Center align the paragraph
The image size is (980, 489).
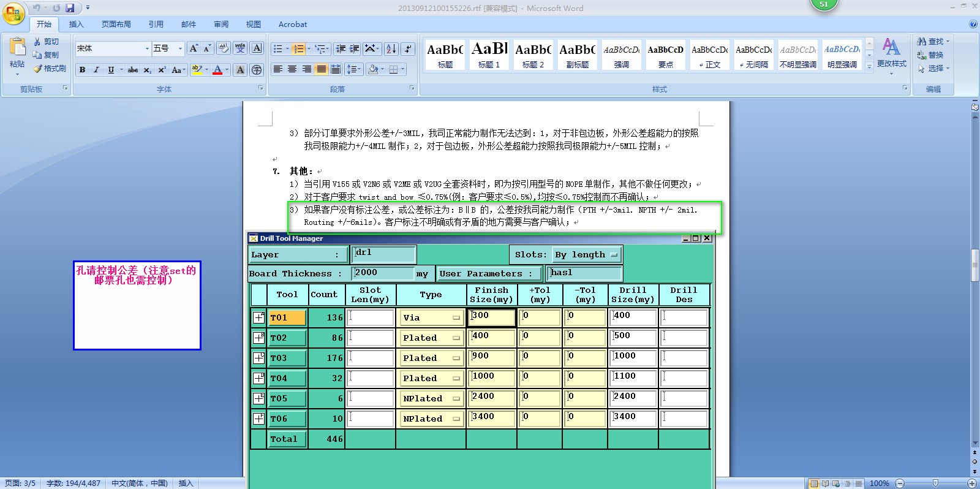292,69
